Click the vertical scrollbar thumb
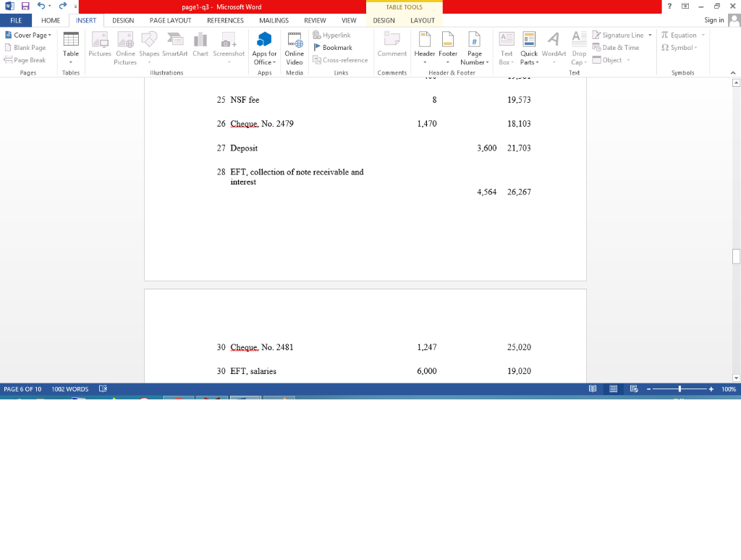The height and width of the screenshot is (560, 741). tap(736, 257)
